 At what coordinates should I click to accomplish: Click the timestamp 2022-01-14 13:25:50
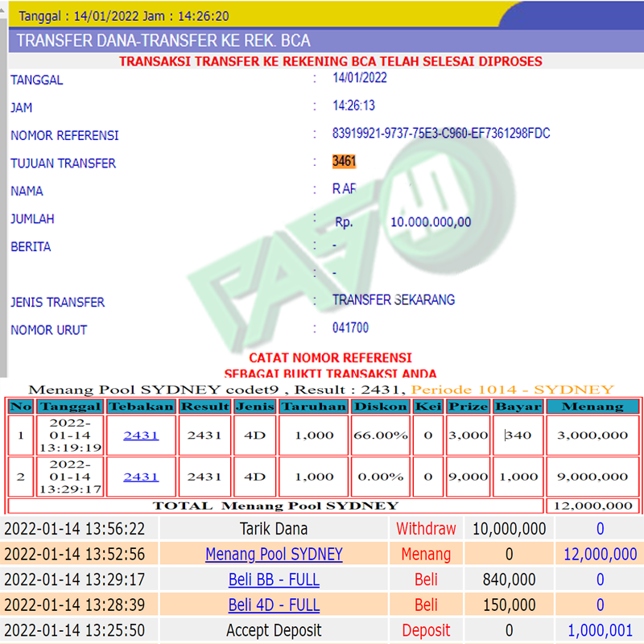point(75,630)
